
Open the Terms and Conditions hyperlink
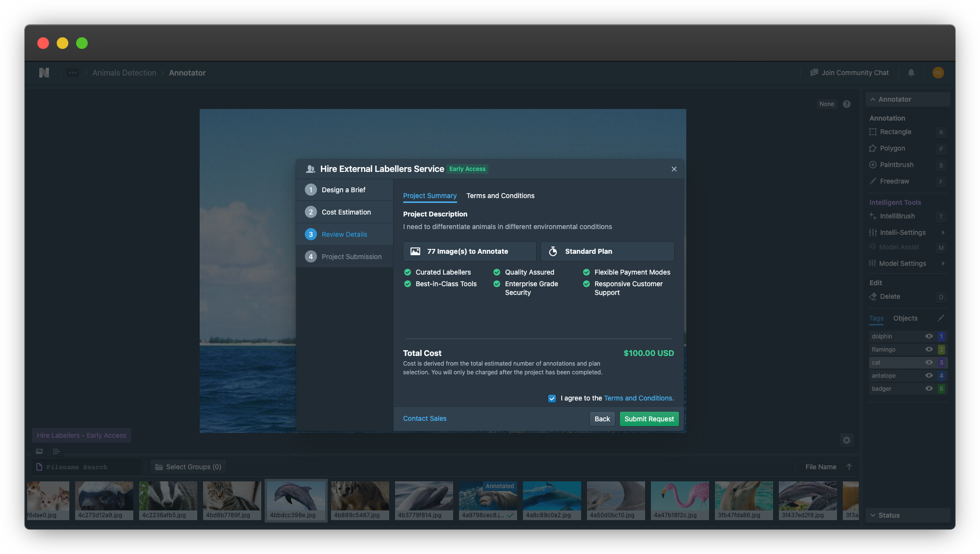[x=639, y=398]
